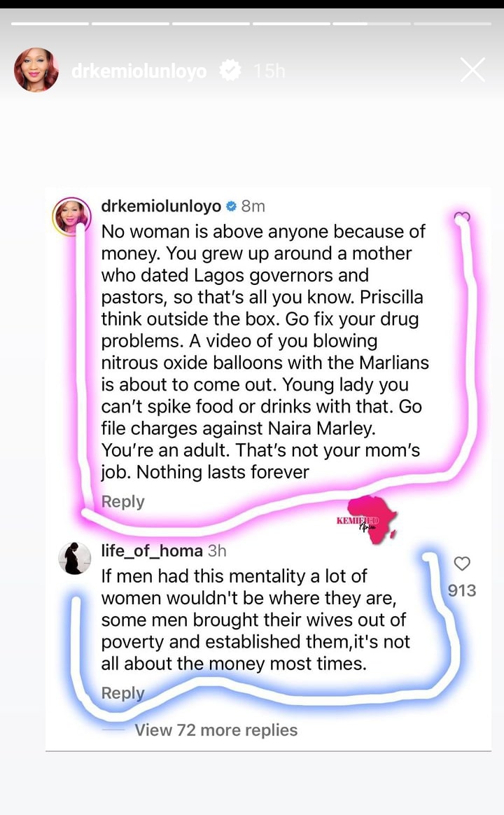
Task: Open the story author's profile picture in header
Action: tap(36, 70)
